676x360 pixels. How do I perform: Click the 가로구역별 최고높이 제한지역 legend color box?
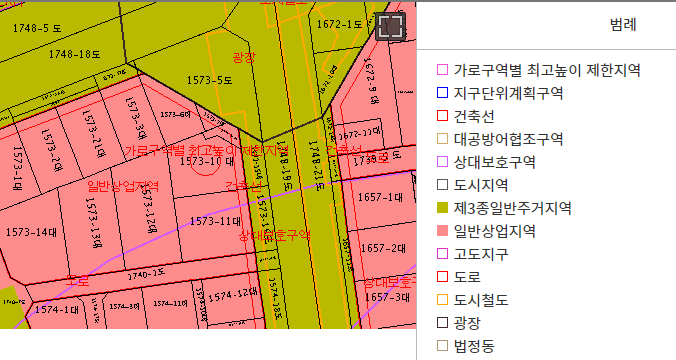pyautogui.click(x=442, y=70)
